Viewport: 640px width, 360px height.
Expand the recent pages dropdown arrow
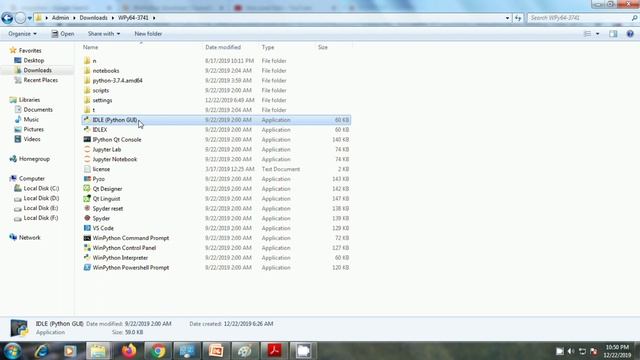tap(29, 18)
